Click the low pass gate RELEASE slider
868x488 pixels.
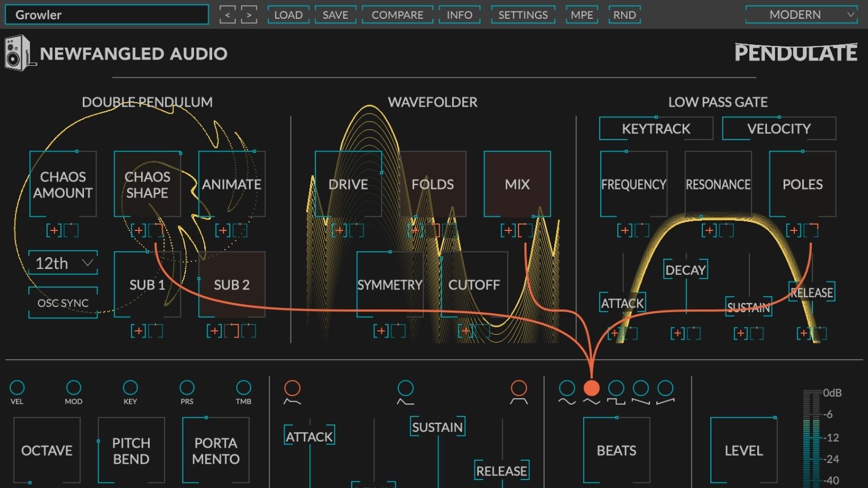(x=811, y=293)
